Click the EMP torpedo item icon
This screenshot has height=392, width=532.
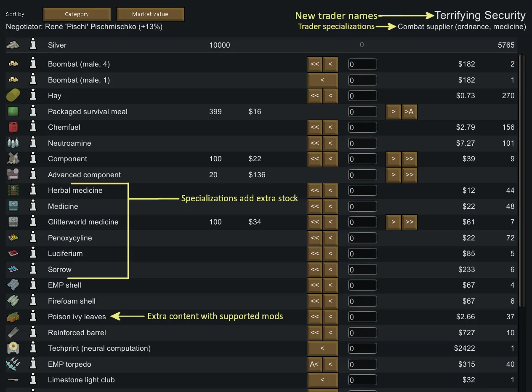pos(13,364)
